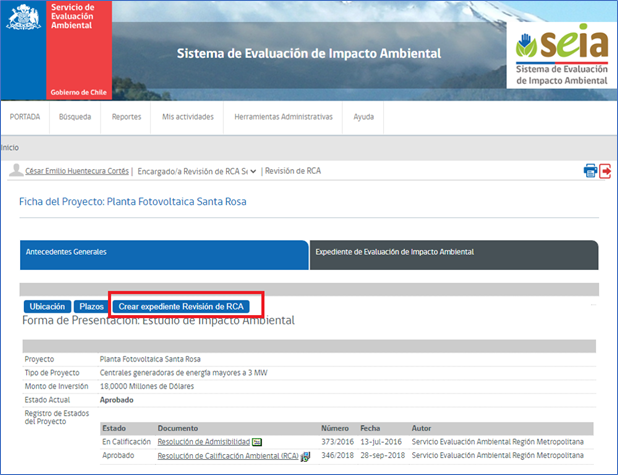Open the Búsqueda menu
This screenshot has width=618, height=475.
[x=75, y=117]
